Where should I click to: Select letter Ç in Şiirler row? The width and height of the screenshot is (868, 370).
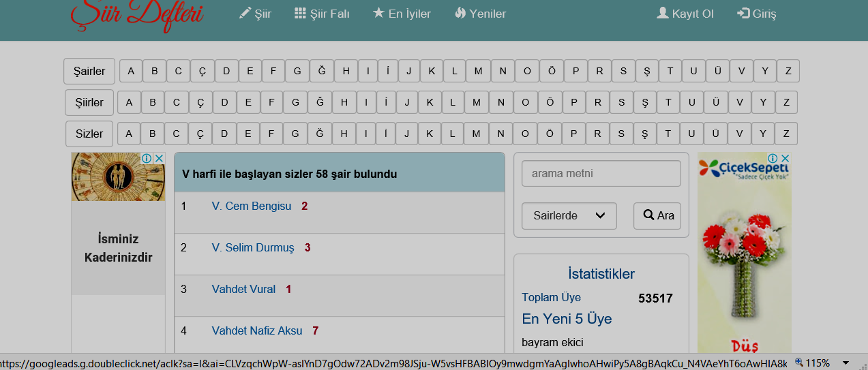point(200,102)
